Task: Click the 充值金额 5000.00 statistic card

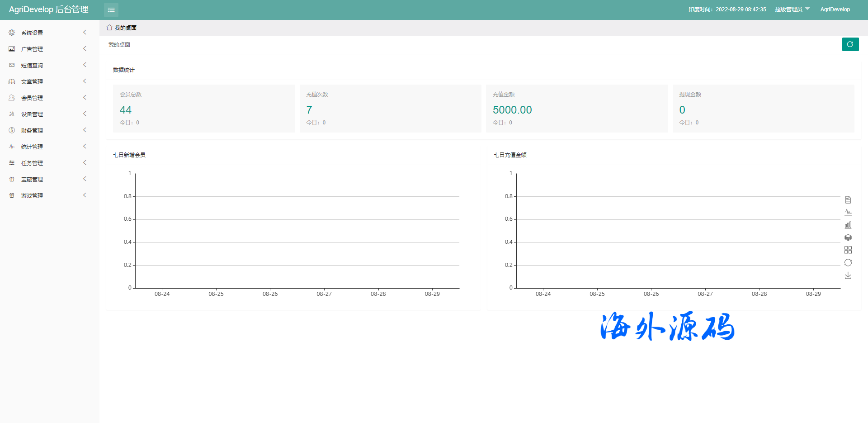Action: [x=576, y=109]
